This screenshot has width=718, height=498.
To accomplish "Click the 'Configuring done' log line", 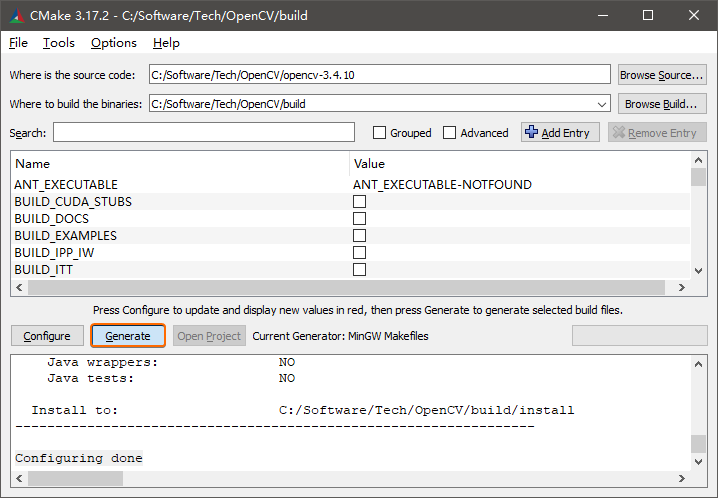I will click(x=79, y=458).
